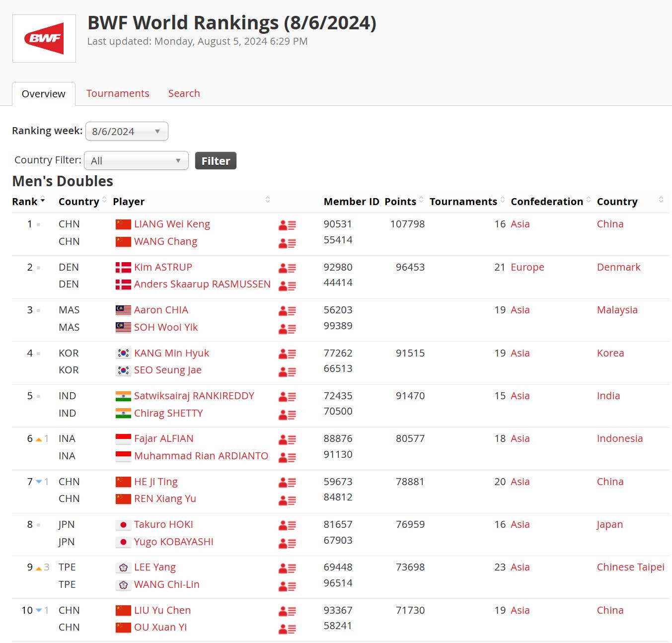Open profile icon for OU Xuan Yi
Image resolution: width=672 pixels, height=643 pixels.
tap(287, 629)
